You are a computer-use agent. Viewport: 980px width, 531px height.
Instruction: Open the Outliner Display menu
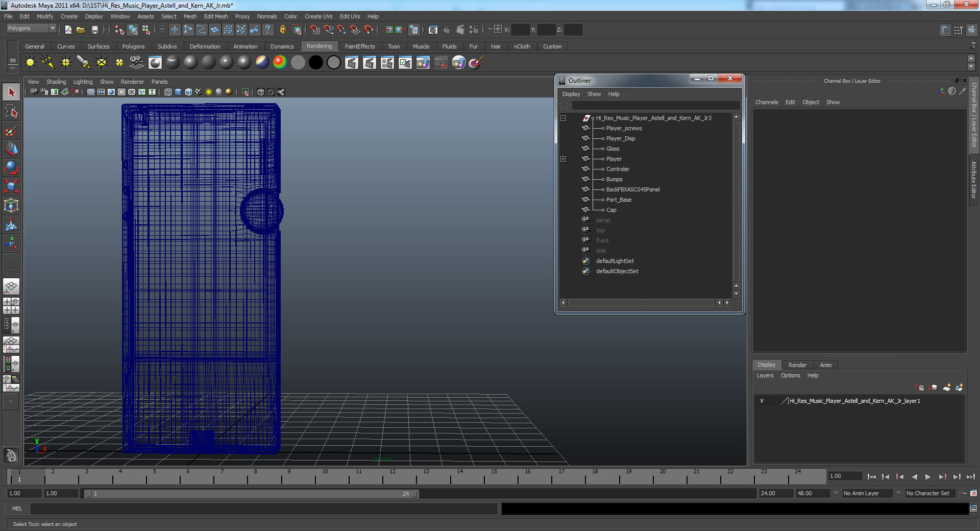[571, 94]
